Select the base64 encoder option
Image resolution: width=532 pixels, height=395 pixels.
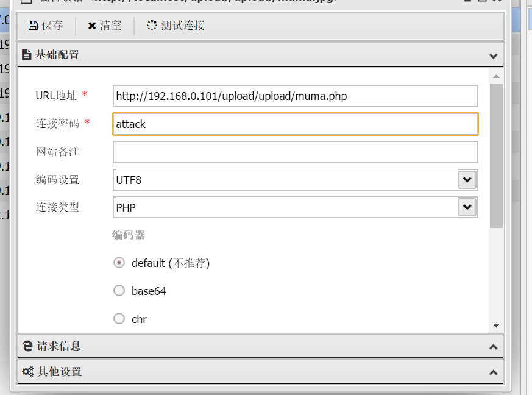(119, 291)
